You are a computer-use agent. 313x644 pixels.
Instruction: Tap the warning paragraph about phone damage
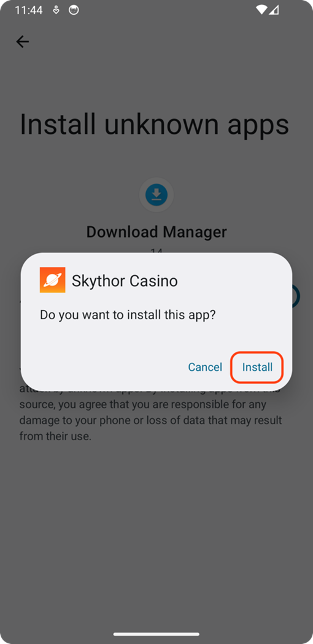(152, 413)
